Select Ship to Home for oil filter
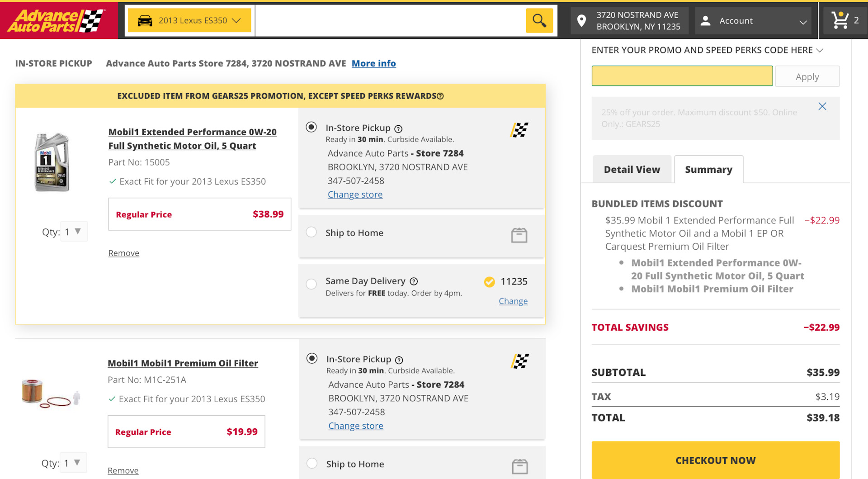868x479 pixels. pyautogui.click(x=312, y=463)
